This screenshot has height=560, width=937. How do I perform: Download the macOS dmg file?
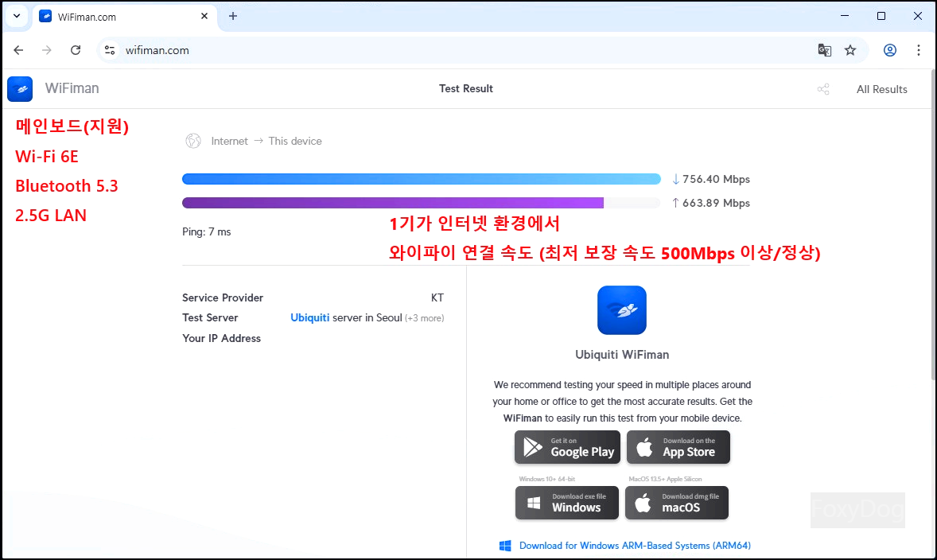676,503
